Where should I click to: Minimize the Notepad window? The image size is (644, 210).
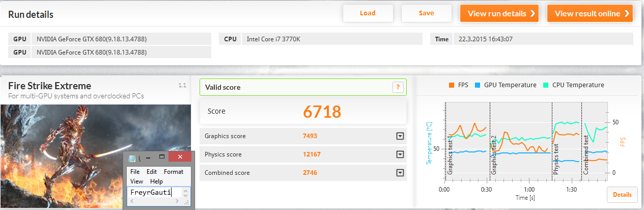coord(148,158)
